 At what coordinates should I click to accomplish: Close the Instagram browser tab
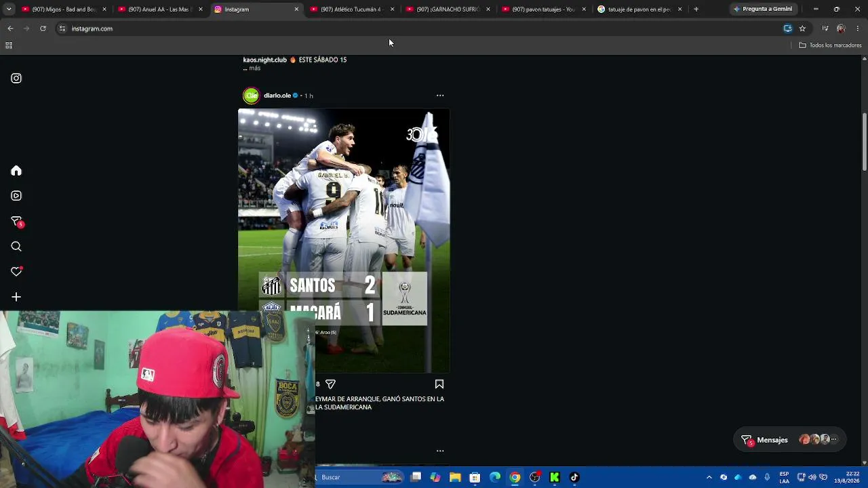pyautogui.click(x=296, y=9)
